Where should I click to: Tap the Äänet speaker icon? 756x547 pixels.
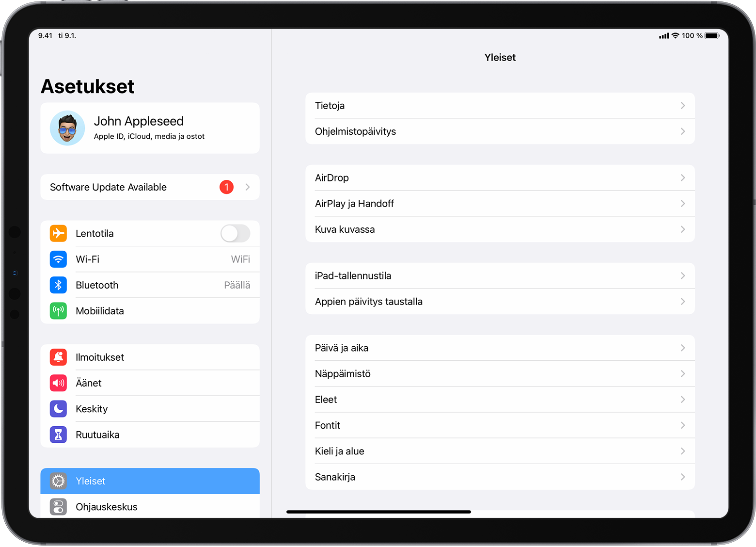click(58, 383)
